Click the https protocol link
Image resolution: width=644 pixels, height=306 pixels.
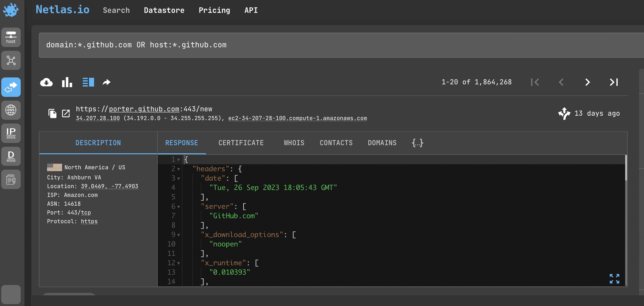click(89, 221)
